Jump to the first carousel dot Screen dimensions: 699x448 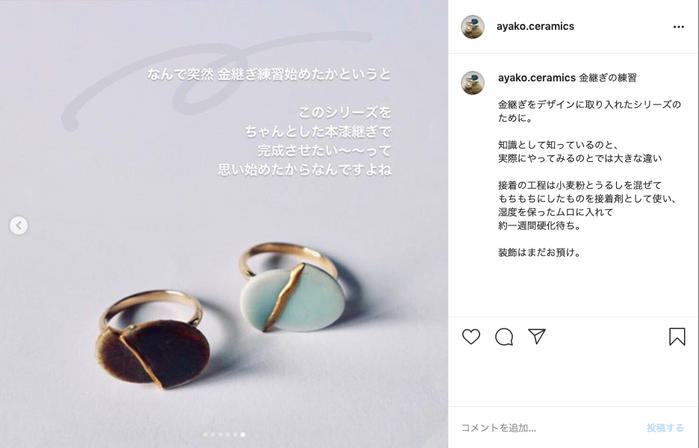pos(206,434)
